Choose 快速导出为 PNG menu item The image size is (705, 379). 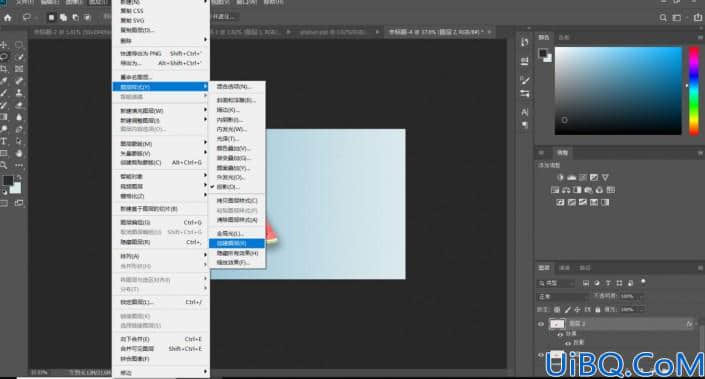[x=161, y=54]
